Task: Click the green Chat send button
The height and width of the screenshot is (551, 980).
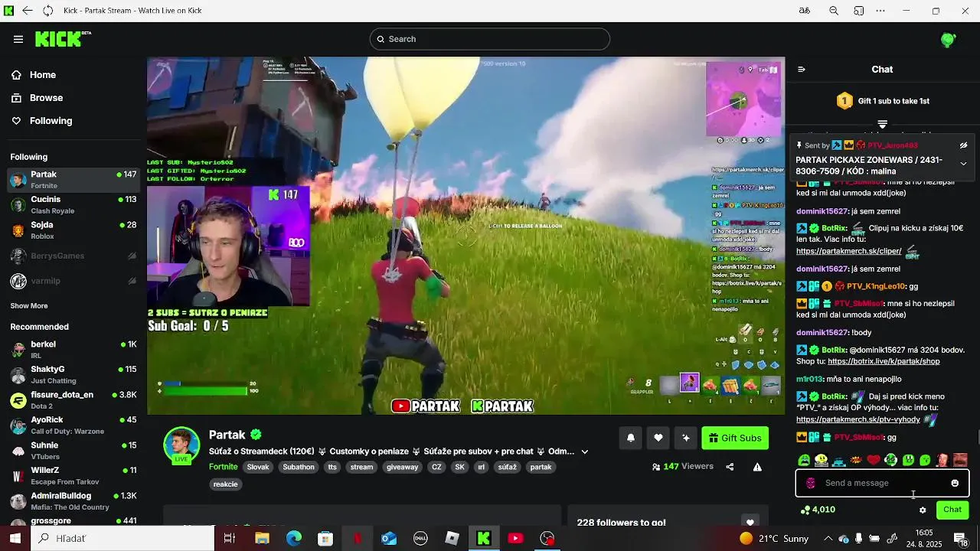Action: (952, 510)
